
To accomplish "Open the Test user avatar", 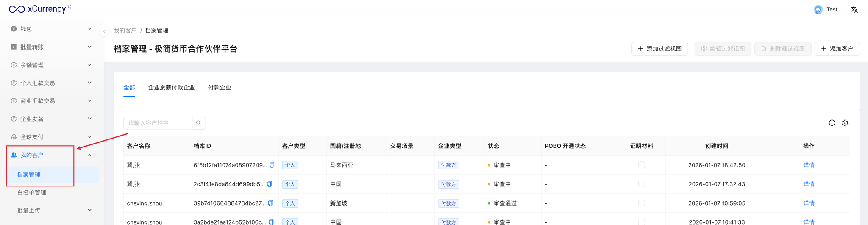I will point(818,9).
